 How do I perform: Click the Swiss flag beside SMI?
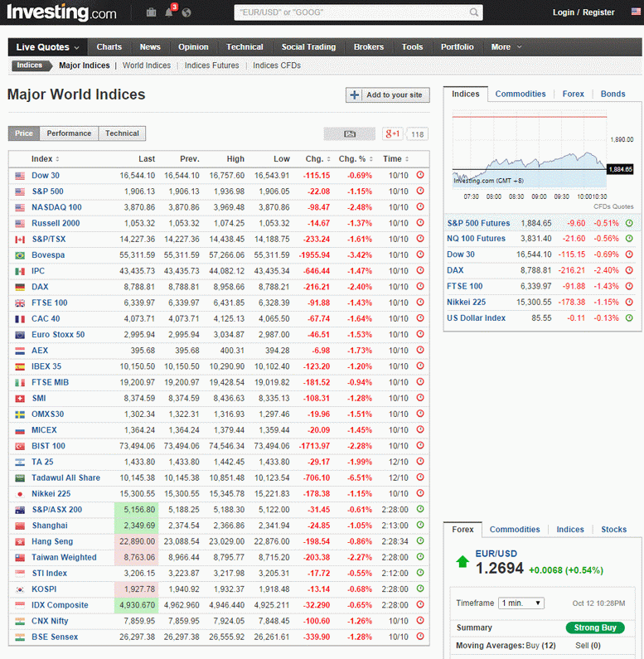pyautogui.click(x=20, y=399)
